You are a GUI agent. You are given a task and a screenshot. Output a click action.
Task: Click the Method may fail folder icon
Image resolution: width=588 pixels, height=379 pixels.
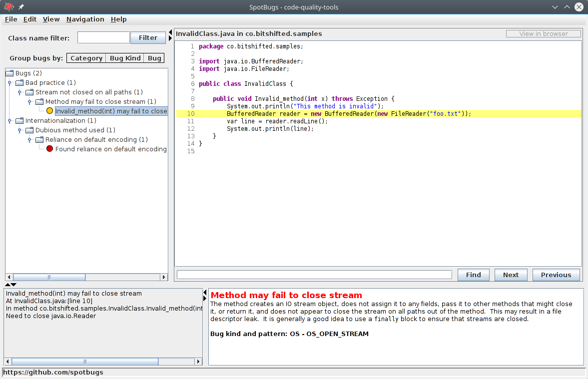39,101
